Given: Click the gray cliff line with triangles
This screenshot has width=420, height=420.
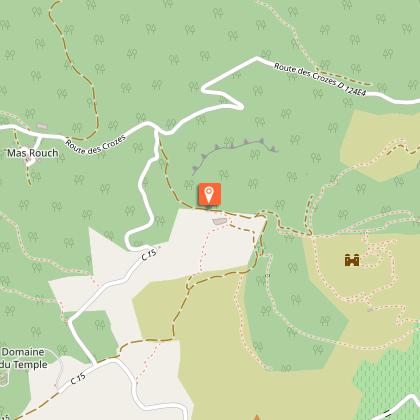Looking at the screenshot, I should [234, 153].
